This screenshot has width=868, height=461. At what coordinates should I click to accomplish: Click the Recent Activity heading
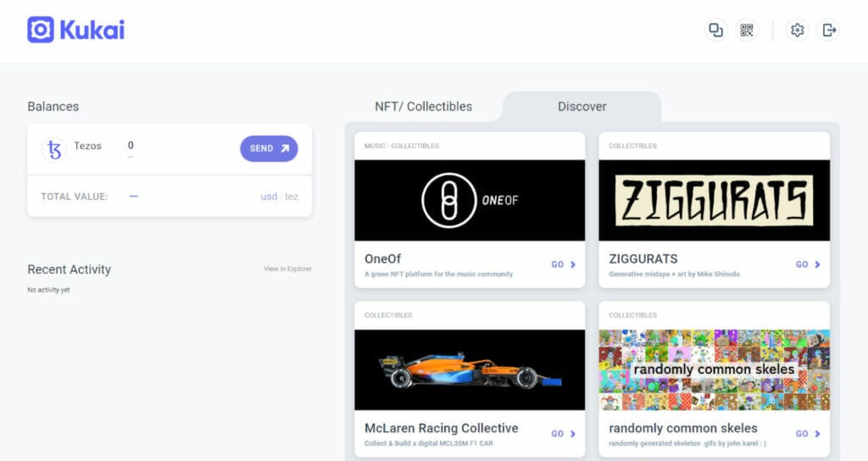[x=70, y=269]
